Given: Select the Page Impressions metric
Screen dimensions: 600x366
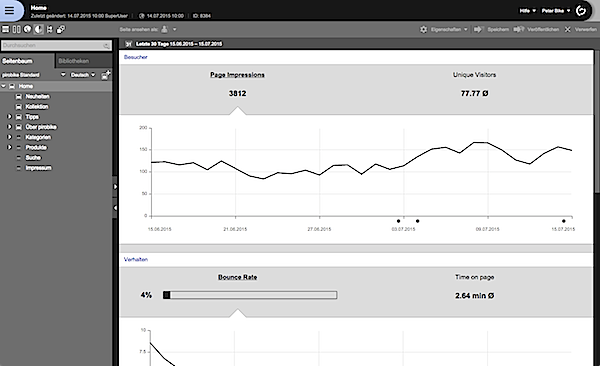Looking at the screenshot, I should (237, 75).
